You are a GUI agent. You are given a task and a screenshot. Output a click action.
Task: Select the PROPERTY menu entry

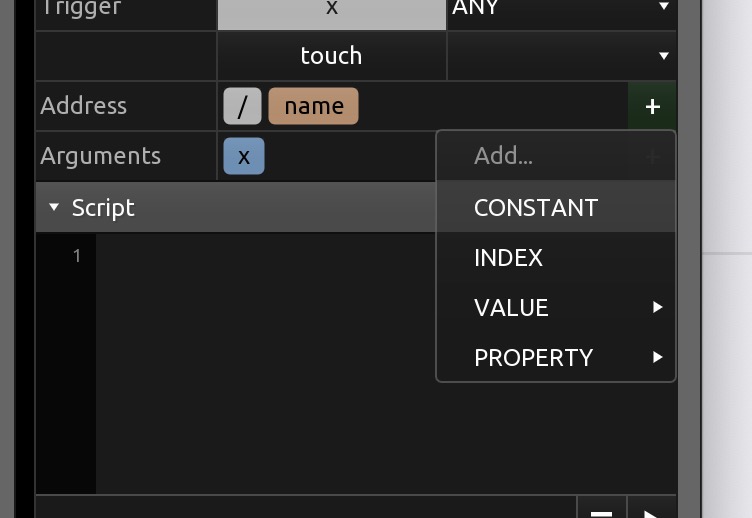(533, 357)
